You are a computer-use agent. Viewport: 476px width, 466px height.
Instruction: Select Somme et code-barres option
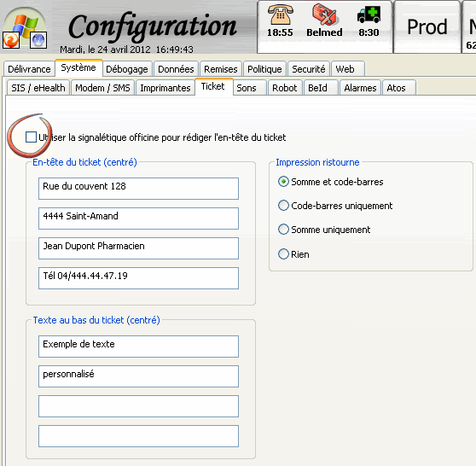click(283, 182)
